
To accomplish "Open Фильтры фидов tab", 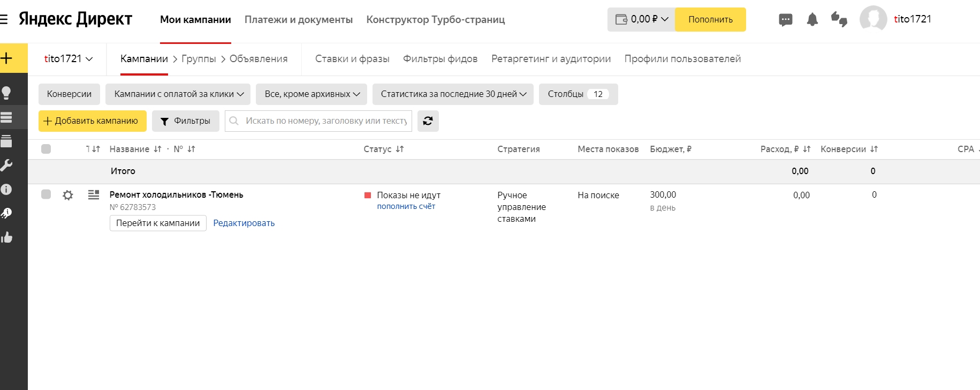I will coord(440,59).
